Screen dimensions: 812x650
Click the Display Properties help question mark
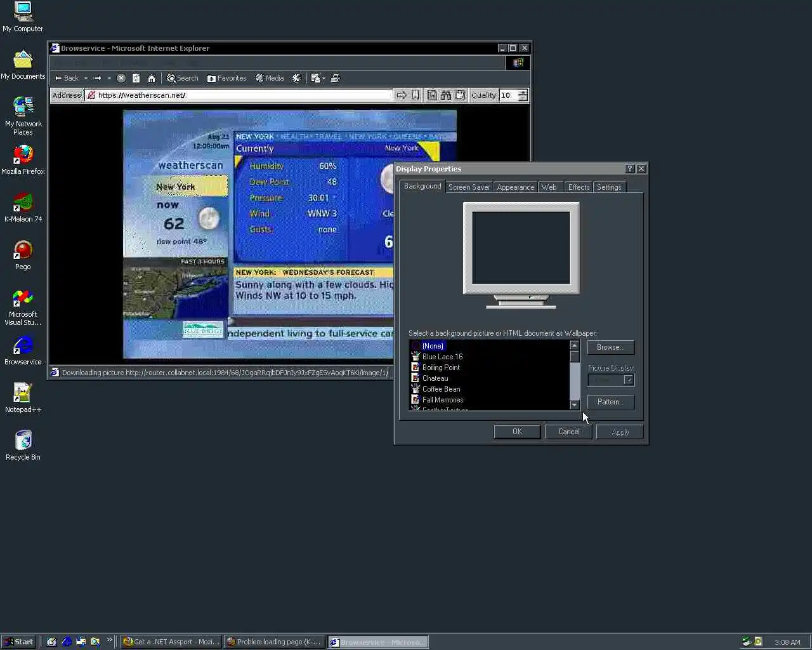[x=629, y=169]
